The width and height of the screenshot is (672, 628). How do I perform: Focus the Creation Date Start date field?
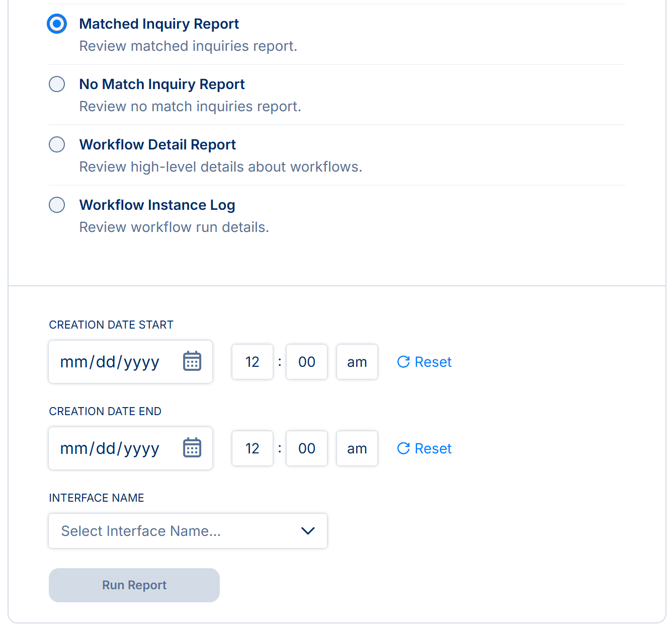[x=110, y=362]
